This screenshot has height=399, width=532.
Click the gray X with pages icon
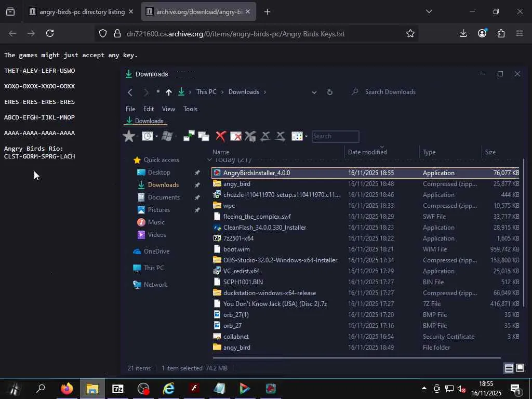click(x=250, y=137)
